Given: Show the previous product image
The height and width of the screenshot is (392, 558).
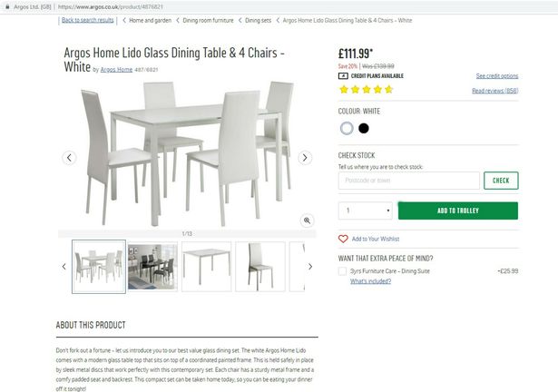Looking at the screenshot, I should [x=69, y=158].
